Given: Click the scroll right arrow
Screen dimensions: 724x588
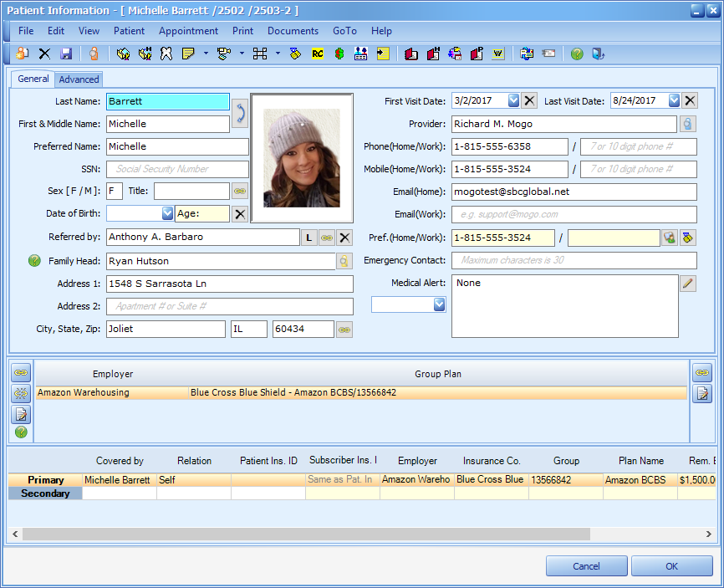Looking at the screenshot, I should 709,534.
